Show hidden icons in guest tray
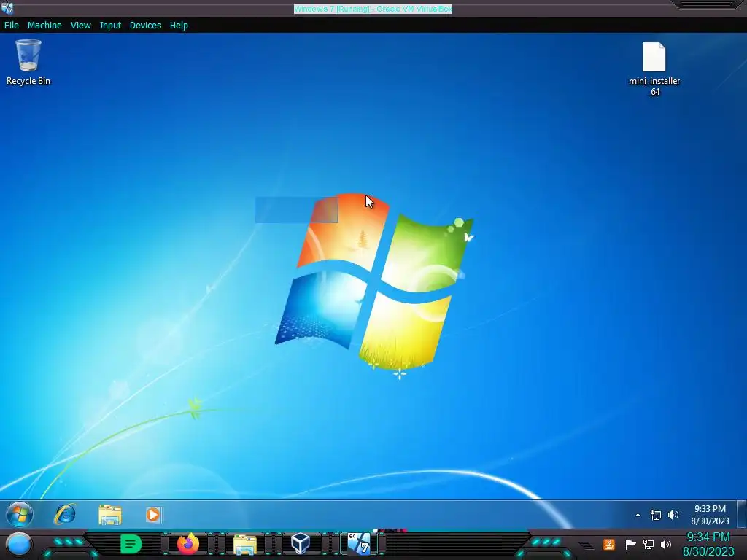The height and width of the screenshot is (560, 747). click(638, 515)
